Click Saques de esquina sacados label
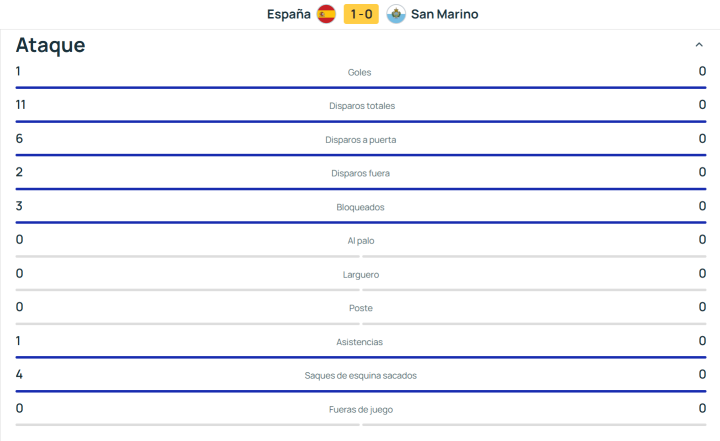Viewport: 720px width, 441px height. click(360, 375)
